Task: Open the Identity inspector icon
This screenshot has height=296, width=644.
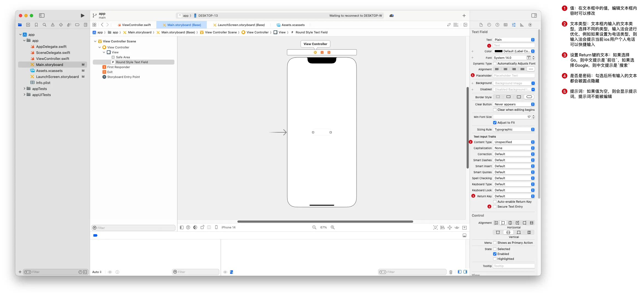Action: (x=506, y=25)
